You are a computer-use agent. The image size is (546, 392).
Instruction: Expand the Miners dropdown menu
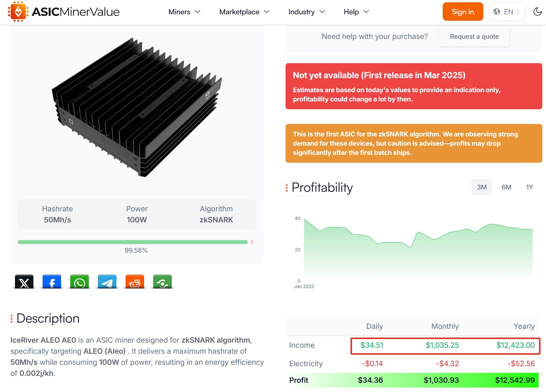click(x=184, y=12)
